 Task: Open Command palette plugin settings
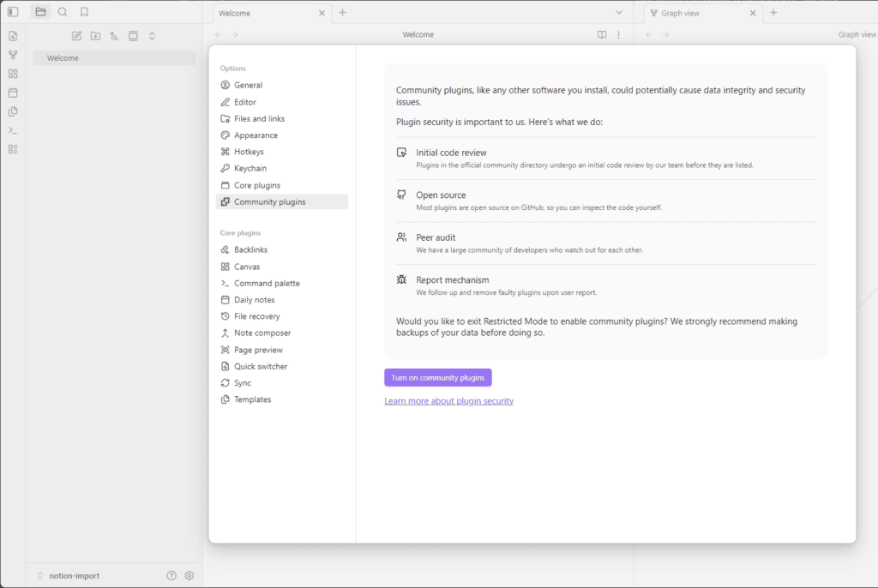(x=282, y=284)
